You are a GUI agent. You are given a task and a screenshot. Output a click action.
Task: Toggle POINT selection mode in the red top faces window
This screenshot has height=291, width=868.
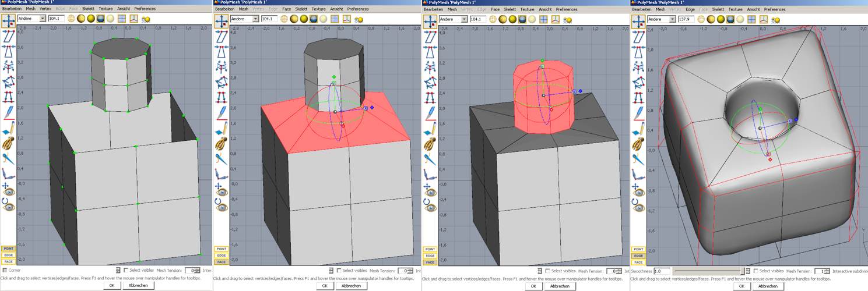[x=222, y=249]
